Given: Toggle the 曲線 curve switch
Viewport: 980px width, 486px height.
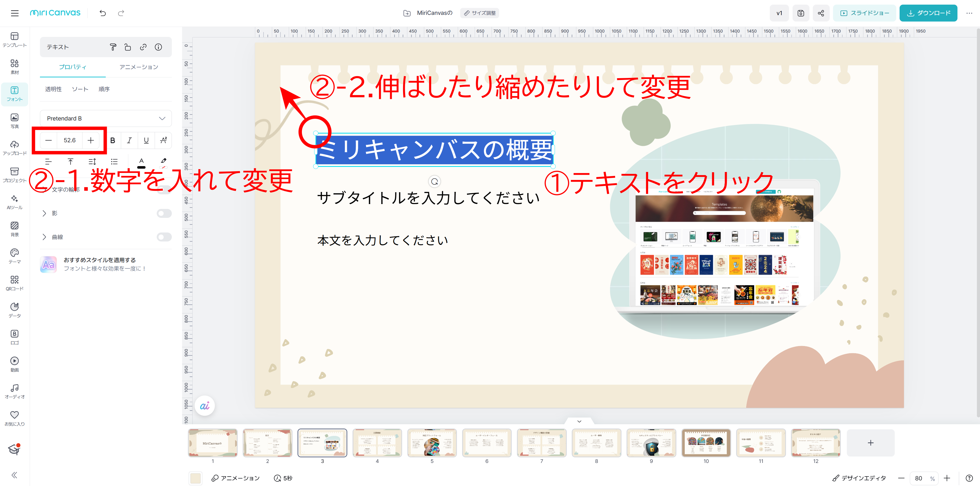Looking at the screenshot, I should click(164, 237).
